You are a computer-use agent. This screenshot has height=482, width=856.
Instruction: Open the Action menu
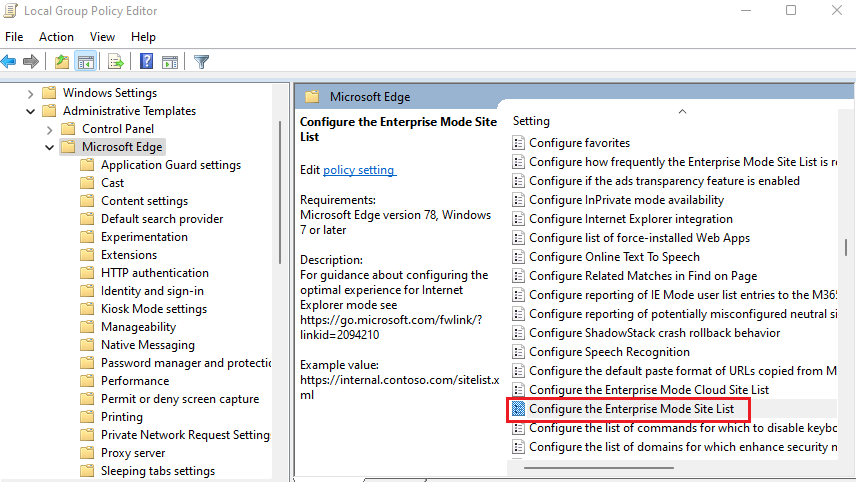coord(56,37)
